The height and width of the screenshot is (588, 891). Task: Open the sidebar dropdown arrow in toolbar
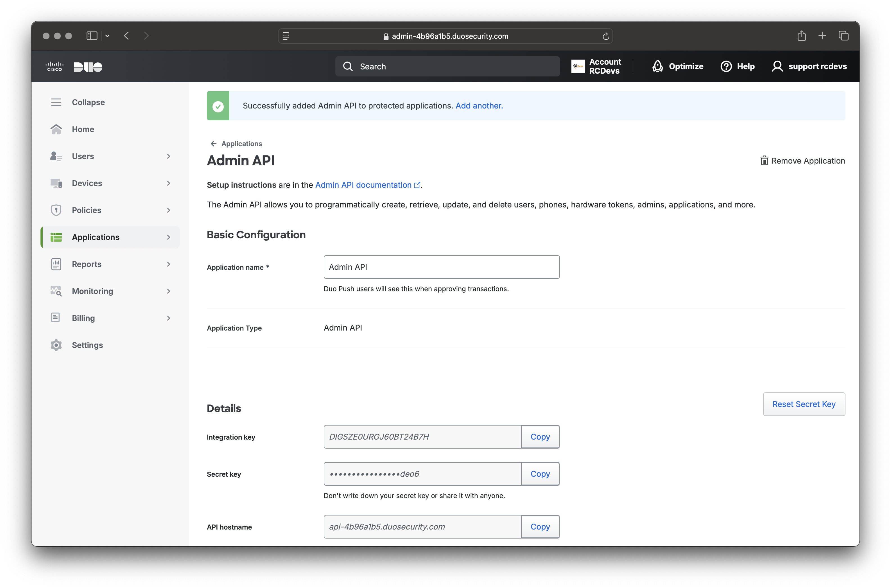pyautogui.click(x=108, y=36)
